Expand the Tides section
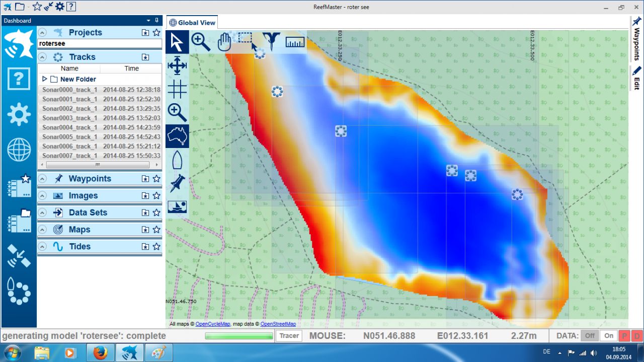 43,247
